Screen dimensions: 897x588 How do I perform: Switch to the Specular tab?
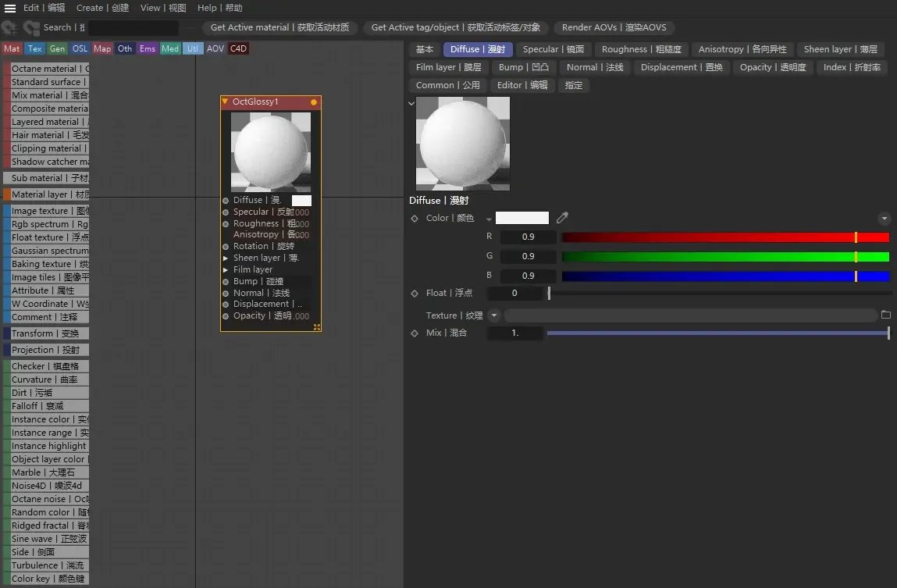click(x=554, y=48)
